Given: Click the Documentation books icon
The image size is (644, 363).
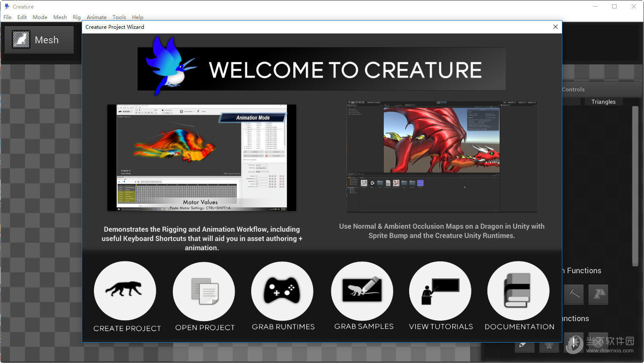Looking at the screenshot, I should (518, 291).
